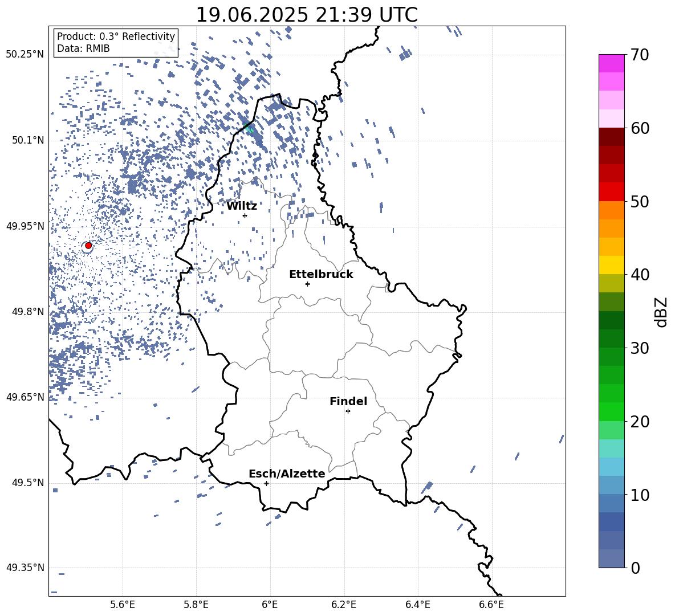Click the 'Product: 0.3° Reflectivity' text
This screenshot has height=616, width=675.
point(116,36)
